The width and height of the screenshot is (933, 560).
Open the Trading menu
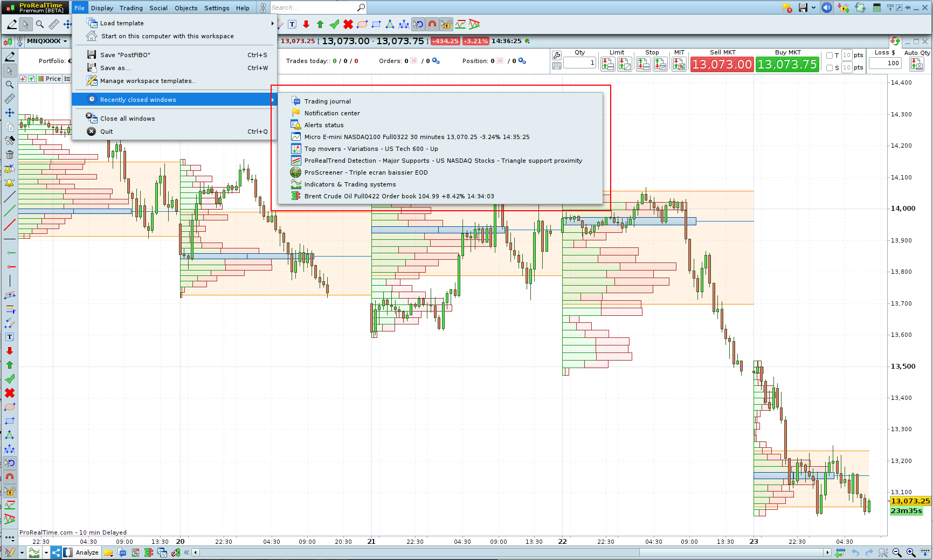131,8
